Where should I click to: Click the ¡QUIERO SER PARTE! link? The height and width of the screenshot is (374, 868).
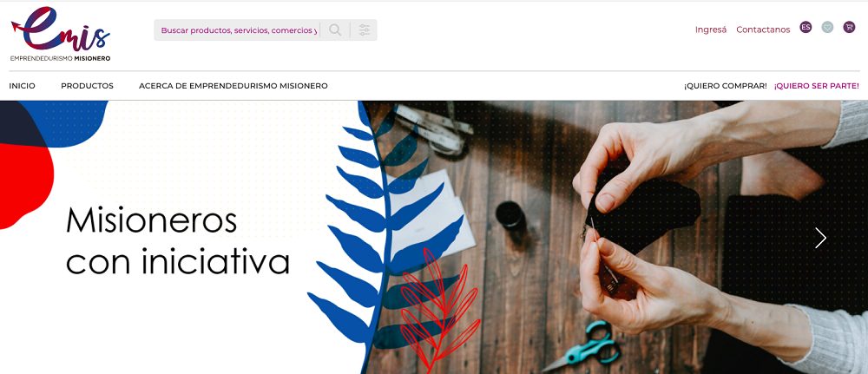click(x=817, y=86)
